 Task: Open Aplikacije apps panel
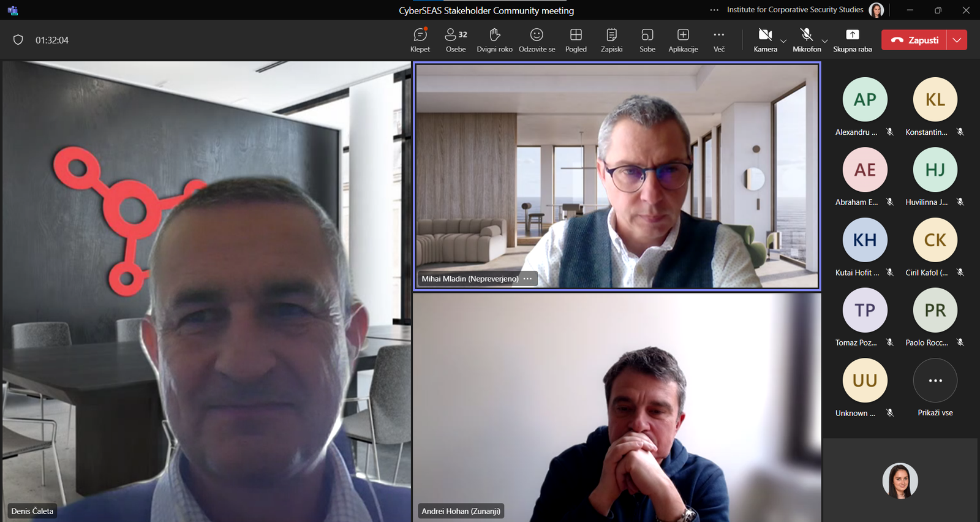(683, 40)
